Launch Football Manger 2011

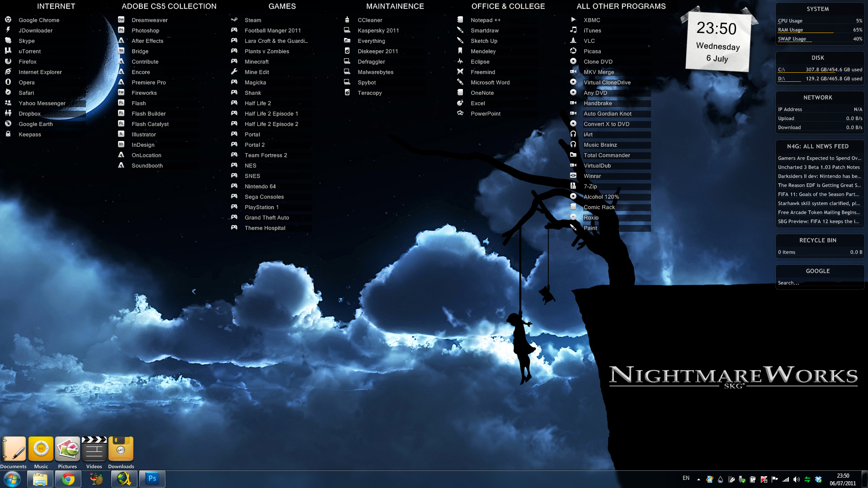(273, 30)
